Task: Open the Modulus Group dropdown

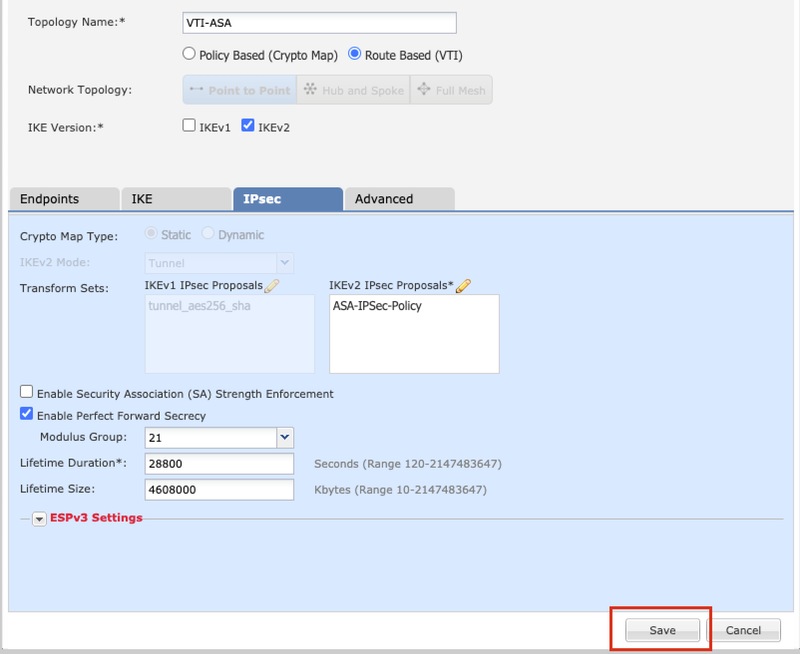Action: coord(285,437)
